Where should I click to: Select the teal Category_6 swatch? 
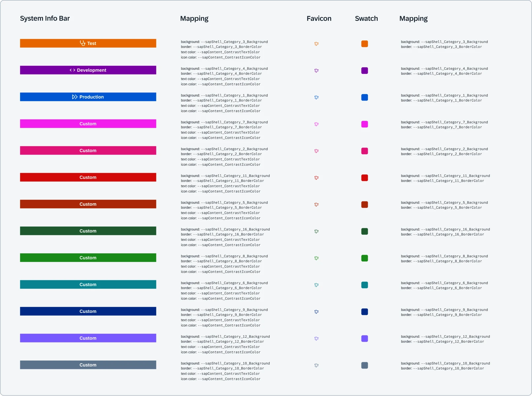pos(365,285)
